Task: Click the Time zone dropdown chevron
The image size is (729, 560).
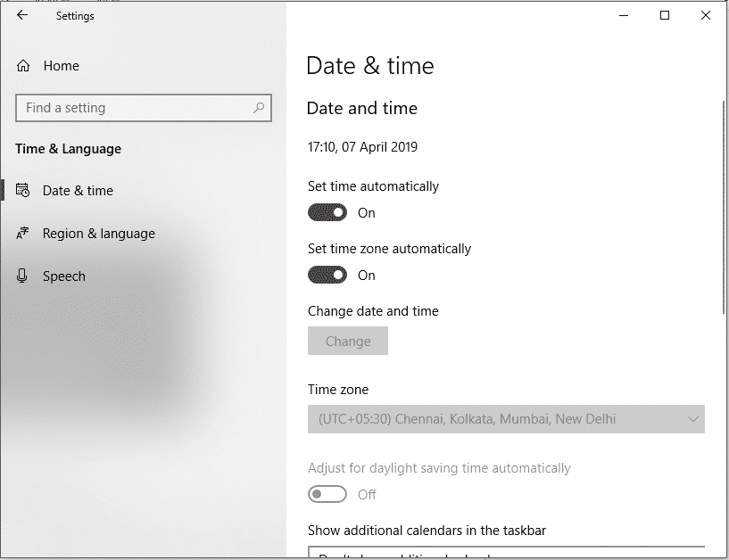Action: coord(692,419)
